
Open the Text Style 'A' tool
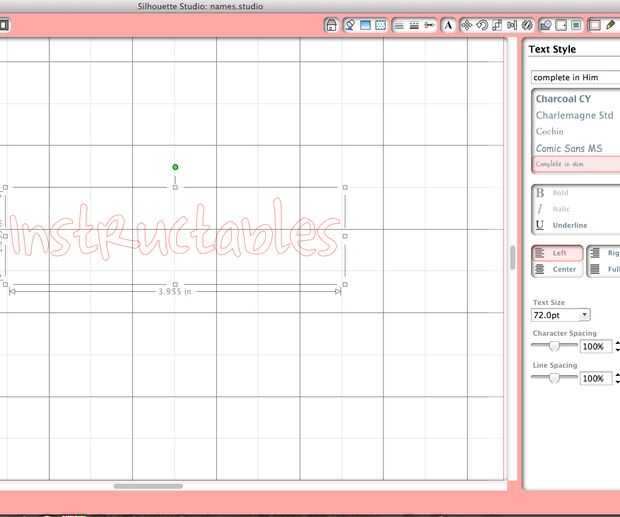coord(448,25)
